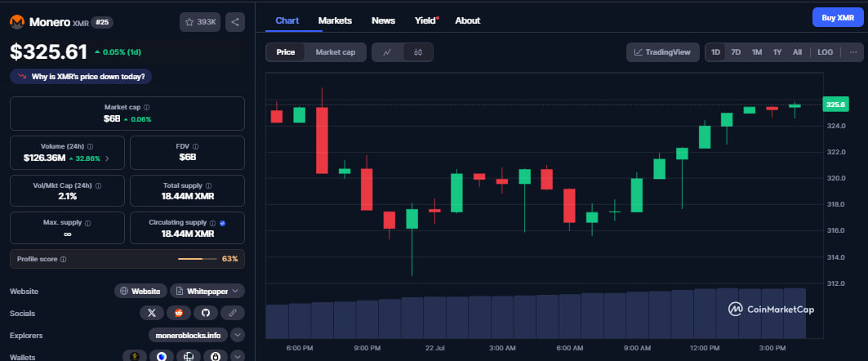Open the X (Twitter) social link
This screenshot has width=868, height=361.
click(152, 314)
